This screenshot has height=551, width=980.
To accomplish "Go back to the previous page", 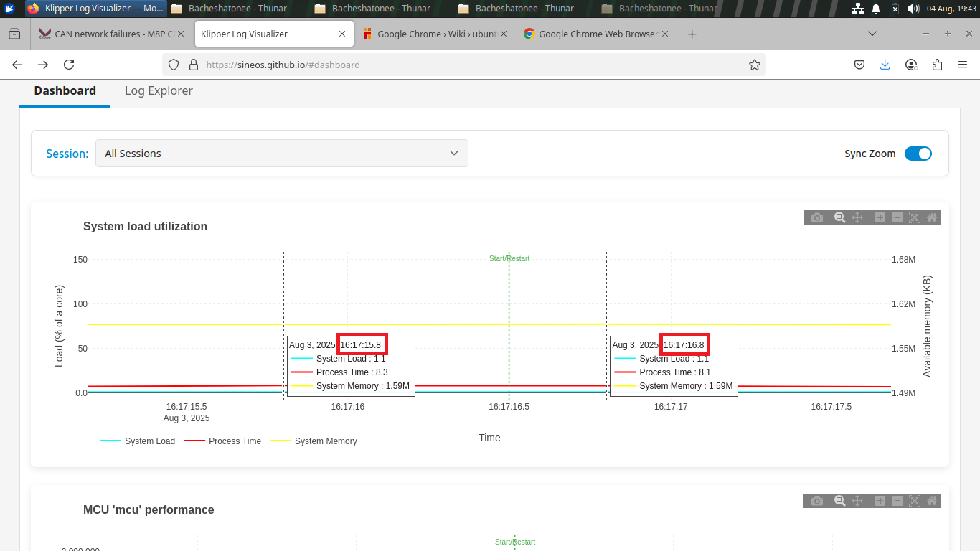I will (17, 65).
